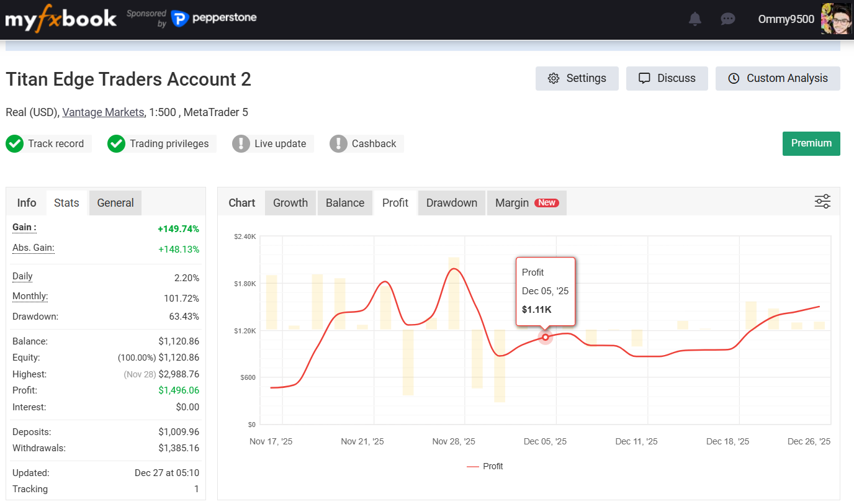Click the green Premium button
The height and width of the screenshot is (504, 854).
click(x=811, y=143)
